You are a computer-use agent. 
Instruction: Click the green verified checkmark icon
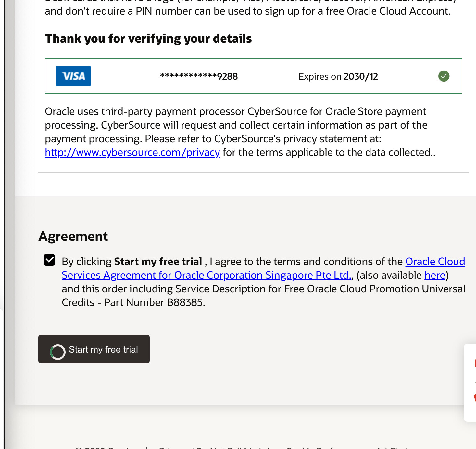pyautogui.click(x=444, y=76)
